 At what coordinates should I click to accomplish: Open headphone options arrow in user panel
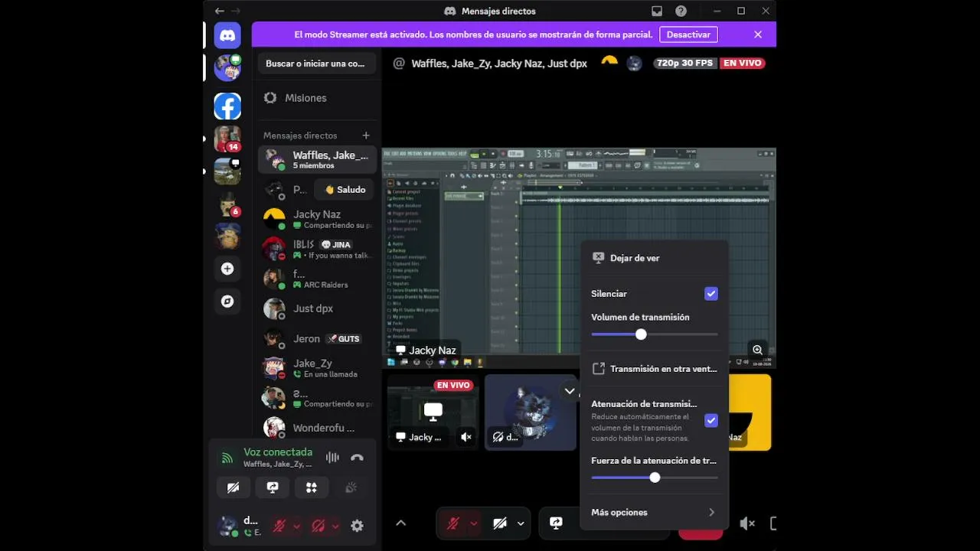(x=335, y=526)
